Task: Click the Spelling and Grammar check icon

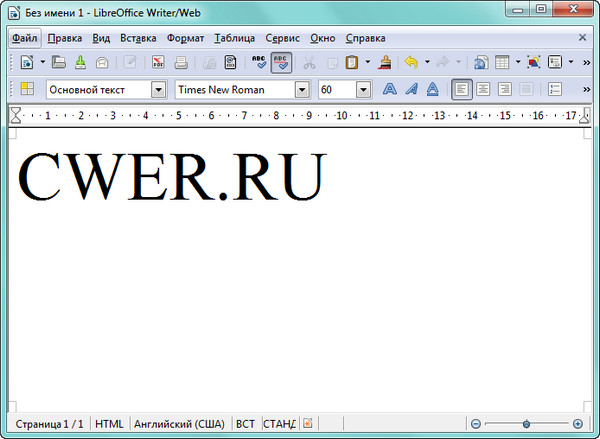Action: tap(259, 63)
